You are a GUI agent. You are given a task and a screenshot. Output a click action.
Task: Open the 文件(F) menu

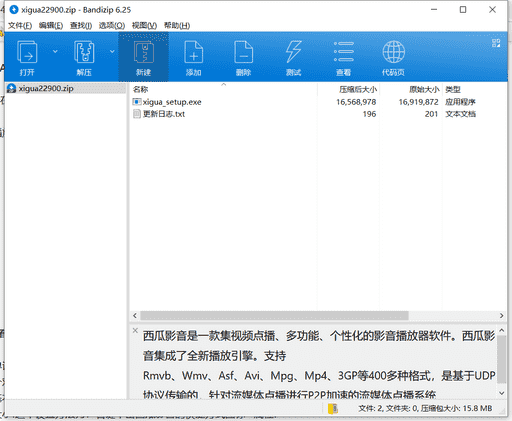pyautogui.click(x=20, y=26)
